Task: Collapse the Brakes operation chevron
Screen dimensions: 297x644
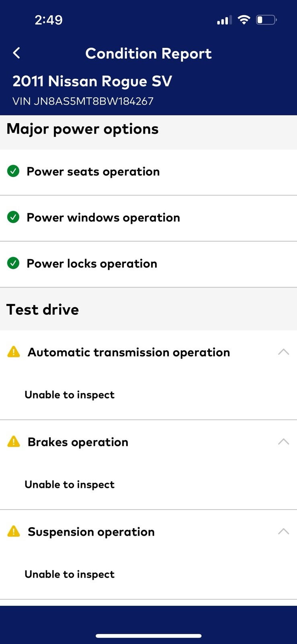Action: pyautogui.click(x=283, y=442)
